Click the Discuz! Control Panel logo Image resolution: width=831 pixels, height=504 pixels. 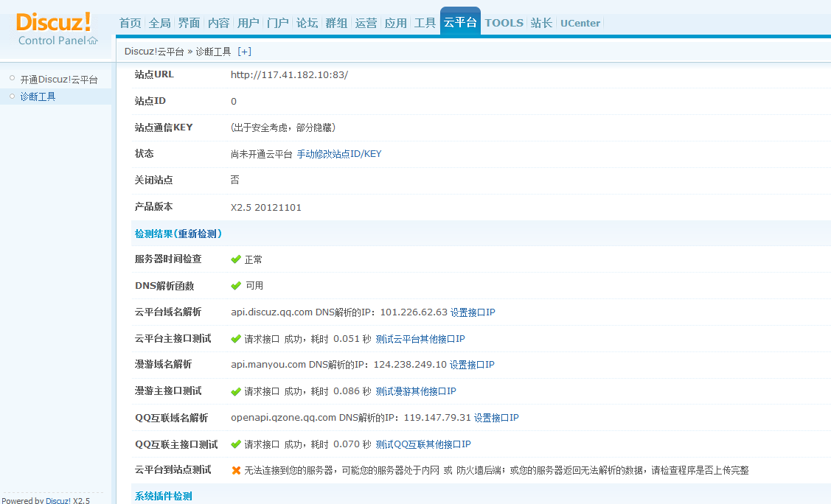click(x=54, y=28)
